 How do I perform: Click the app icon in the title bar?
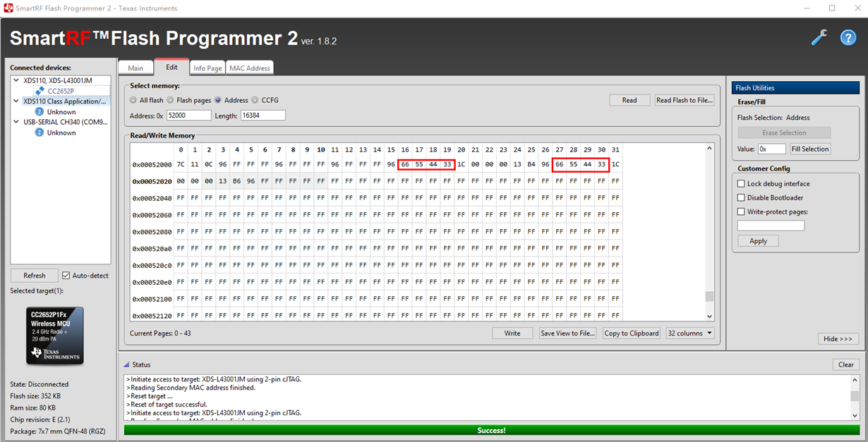[8, 8]
